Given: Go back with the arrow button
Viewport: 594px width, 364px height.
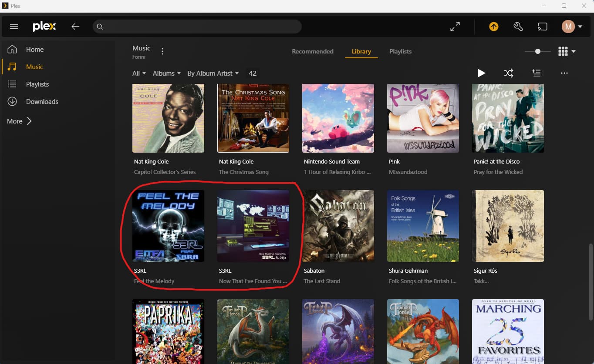Looking at the screenshot, I should [x=75, y=27].
